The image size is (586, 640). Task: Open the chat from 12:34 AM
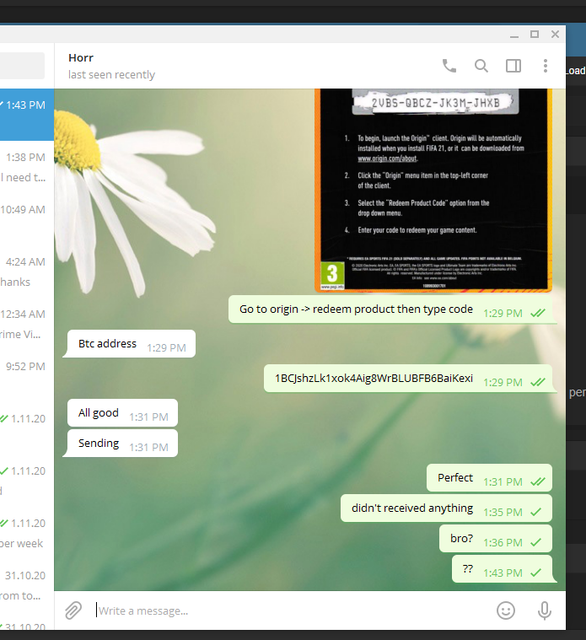[27, 324]
